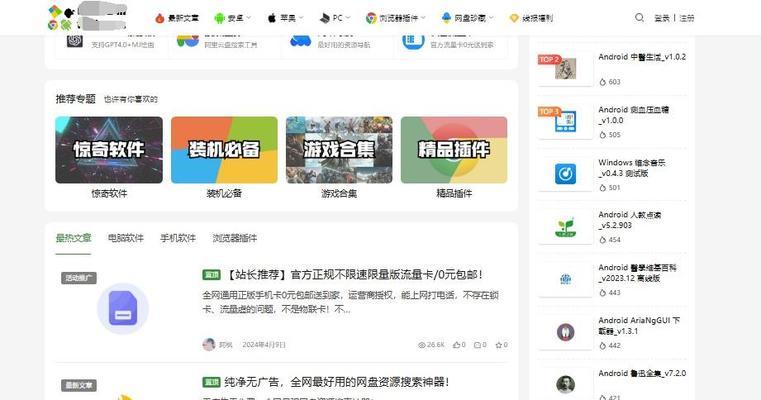Click the site logo in the header
Viewport: 761px width, 400px height.
87,17
